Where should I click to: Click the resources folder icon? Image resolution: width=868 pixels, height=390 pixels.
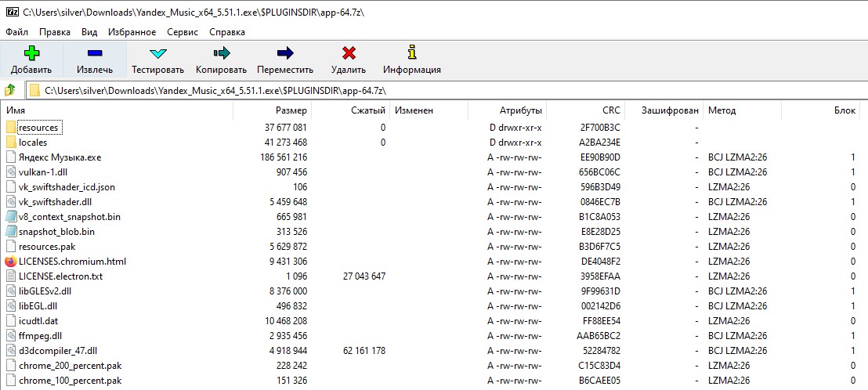(x=11, y=127)
